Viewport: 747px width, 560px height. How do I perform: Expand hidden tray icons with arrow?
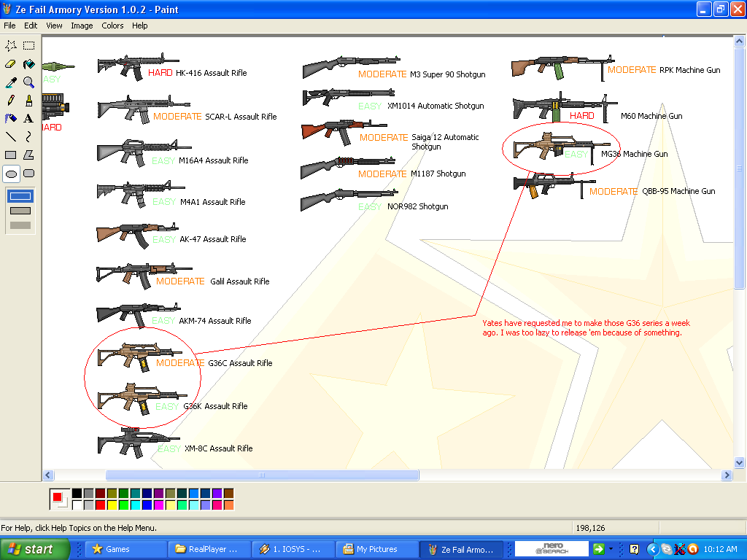[652, 550]
